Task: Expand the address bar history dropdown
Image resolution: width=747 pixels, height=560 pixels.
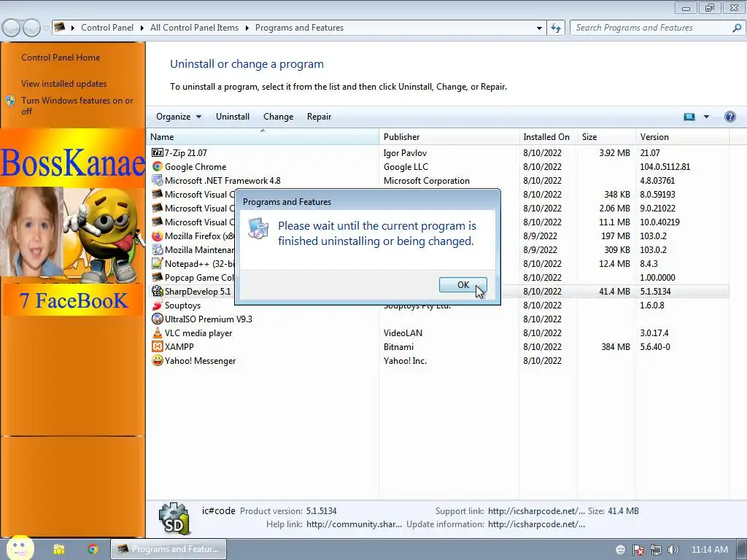Action: (x=539, y=28)
